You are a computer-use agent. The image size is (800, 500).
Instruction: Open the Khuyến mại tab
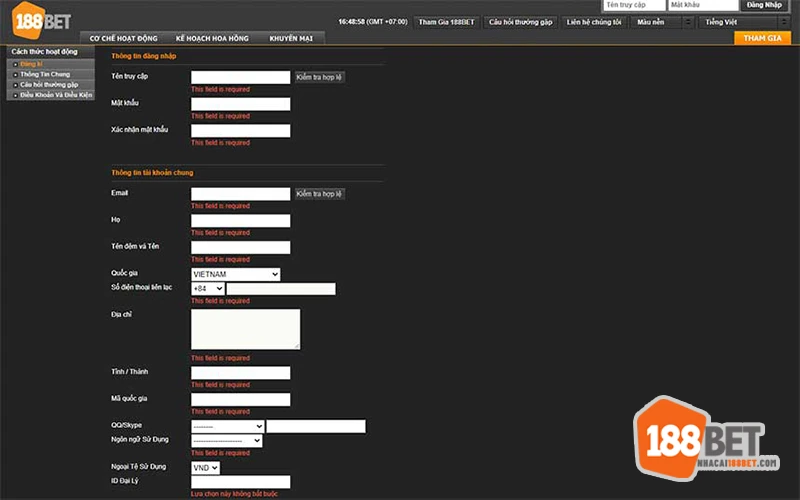[291, 38]
